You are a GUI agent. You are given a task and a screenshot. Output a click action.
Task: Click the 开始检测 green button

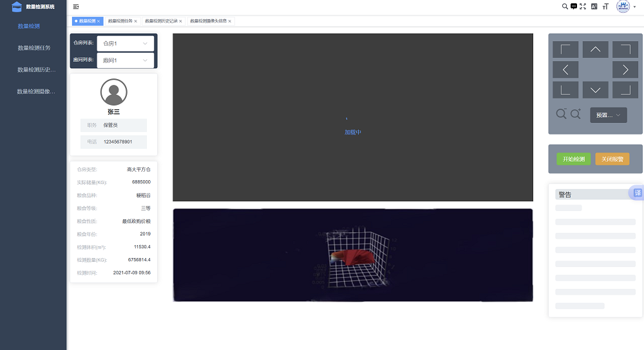click(x=573, y=159)
